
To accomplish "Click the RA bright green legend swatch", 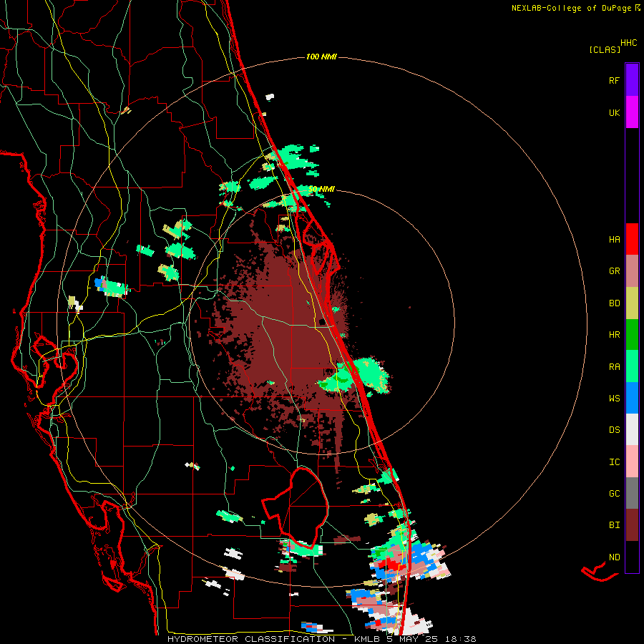I will click(x=632, y=366).
